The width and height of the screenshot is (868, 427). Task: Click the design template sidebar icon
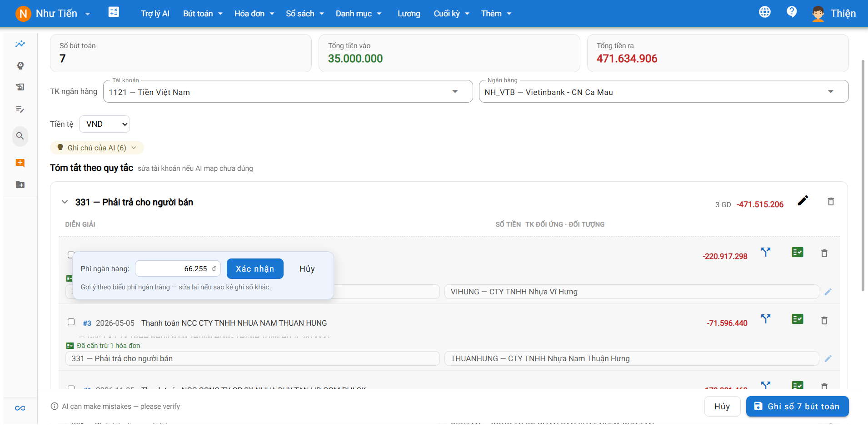20,87
